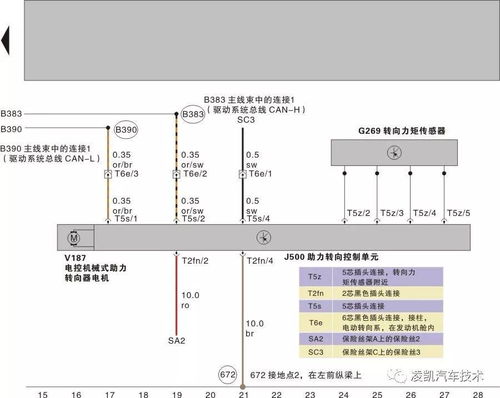Click the black left arrow marker
This screenshot has height=398, width=500.
6,40
